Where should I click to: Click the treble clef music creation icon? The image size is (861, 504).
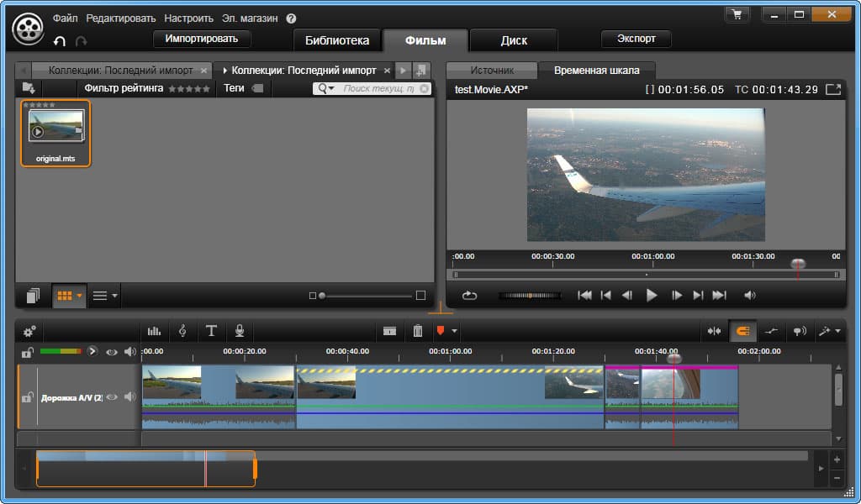(182, 331)
